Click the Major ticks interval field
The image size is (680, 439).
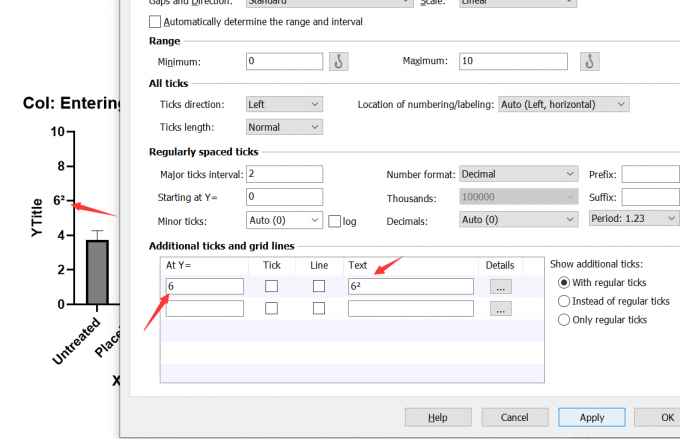click(x=284, y=174)
